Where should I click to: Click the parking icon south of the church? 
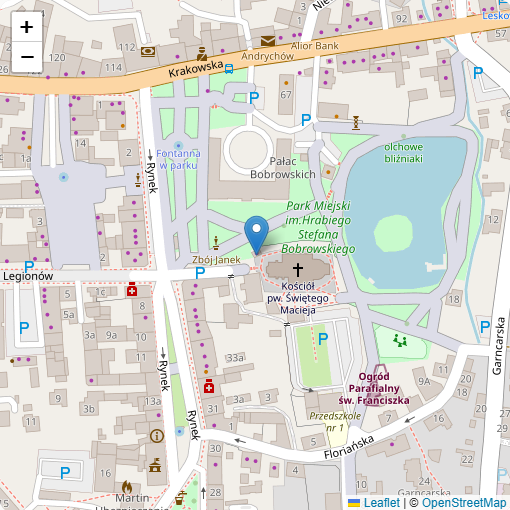pos(323,339)
